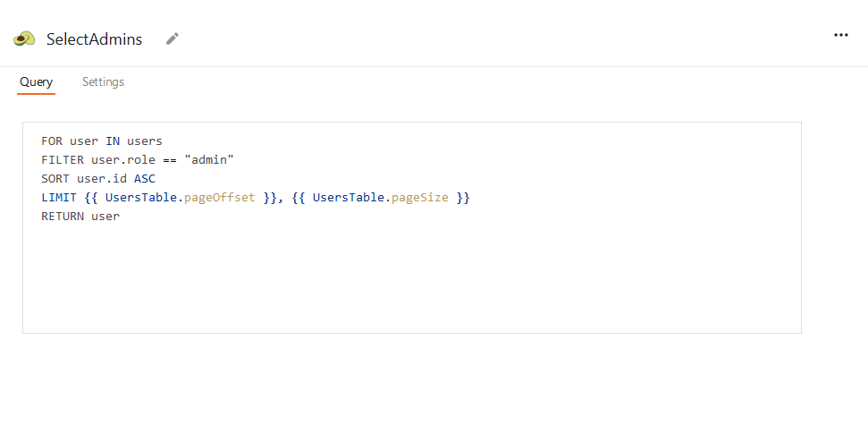Place cursor on the LIMIT keyword

pos(59,197)
